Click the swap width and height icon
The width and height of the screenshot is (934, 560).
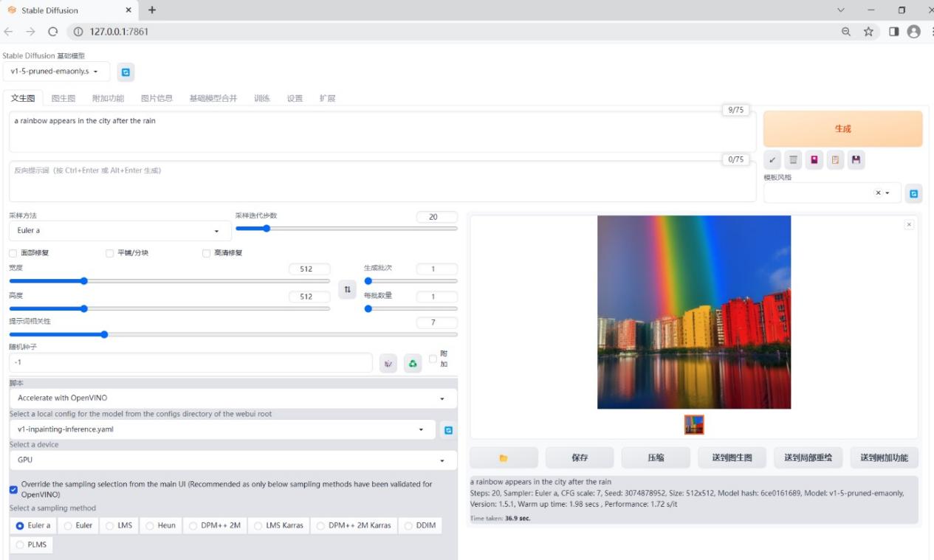(347, 289)
